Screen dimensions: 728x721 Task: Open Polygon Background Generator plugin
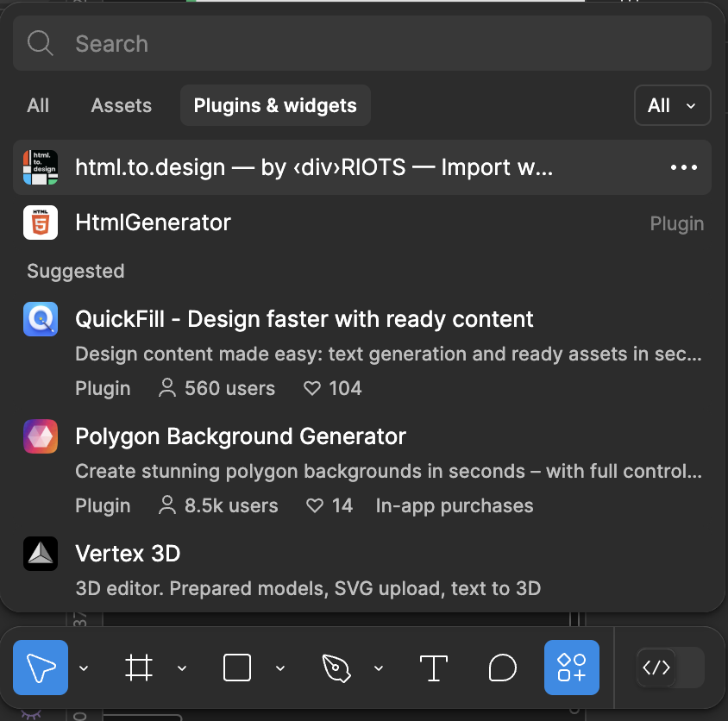[362, 470]
